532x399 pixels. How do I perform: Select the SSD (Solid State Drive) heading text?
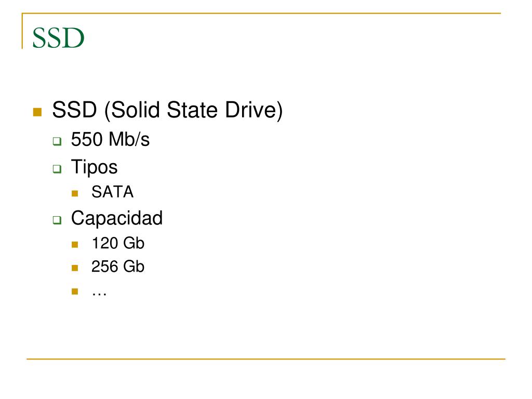click(167, 110)
